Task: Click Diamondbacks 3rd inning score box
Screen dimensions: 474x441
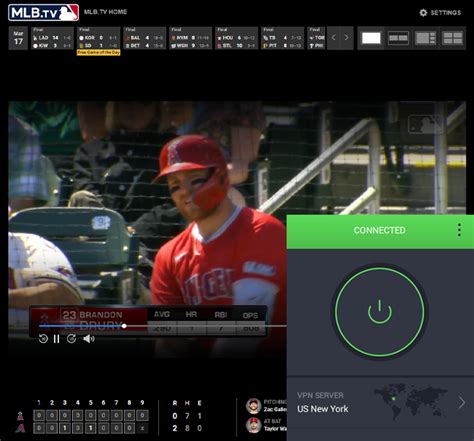Action: 65,428
